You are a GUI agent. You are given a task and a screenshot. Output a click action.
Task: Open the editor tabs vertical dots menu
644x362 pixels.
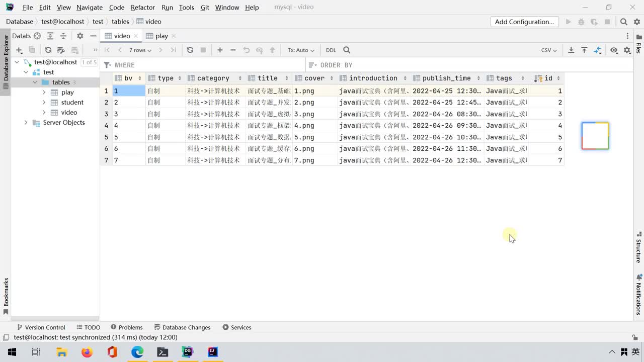pos(627,36)
